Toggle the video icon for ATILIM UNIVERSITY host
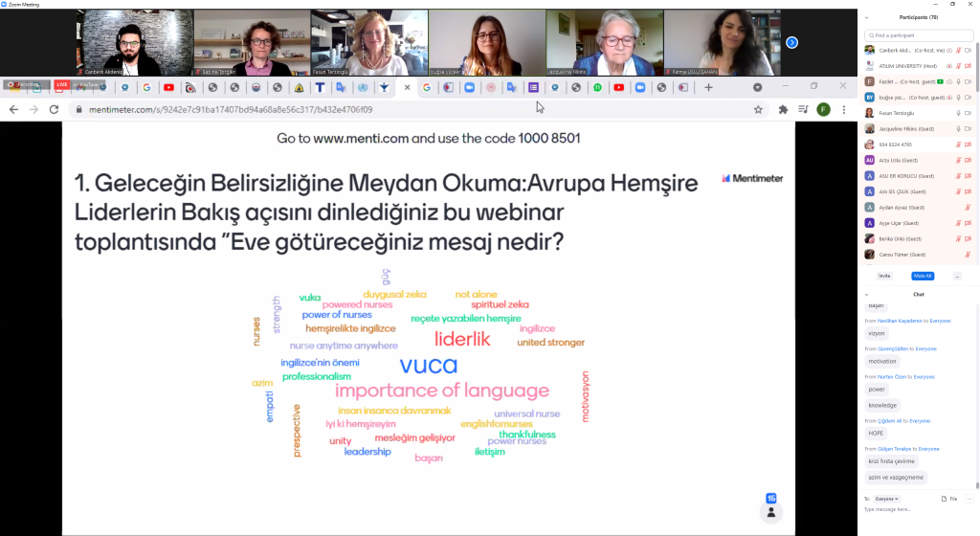Image resolution: width=980 pixels, height=536 pixels. coord(969,66)
